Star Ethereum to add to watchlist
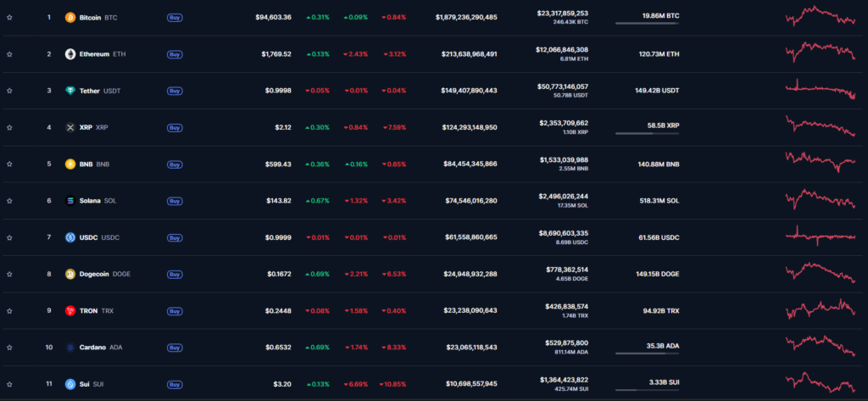The height and width of the screenshot is (401, 868). (9, 54)
